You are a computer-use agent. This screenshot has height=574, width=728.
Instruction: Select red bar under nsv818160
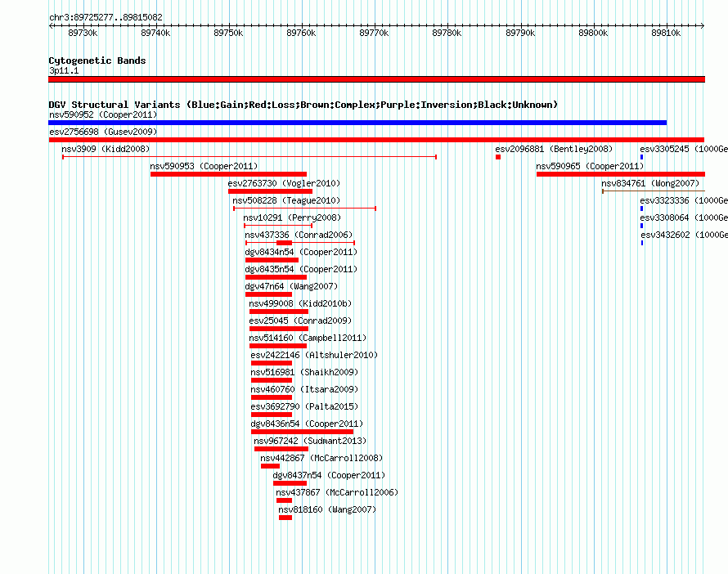click(x=285, y=518)
